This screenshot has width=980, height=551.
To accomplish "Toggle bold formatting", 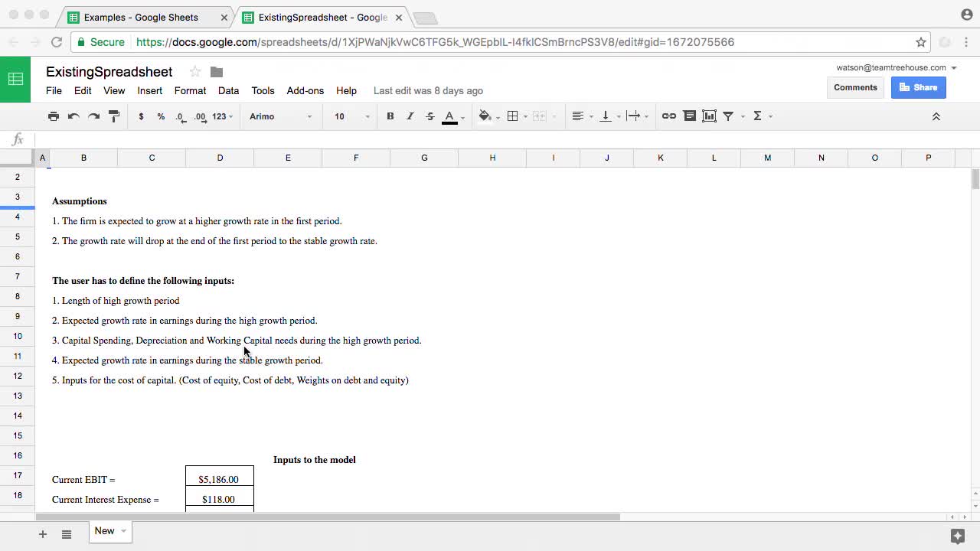I will 390,116.
